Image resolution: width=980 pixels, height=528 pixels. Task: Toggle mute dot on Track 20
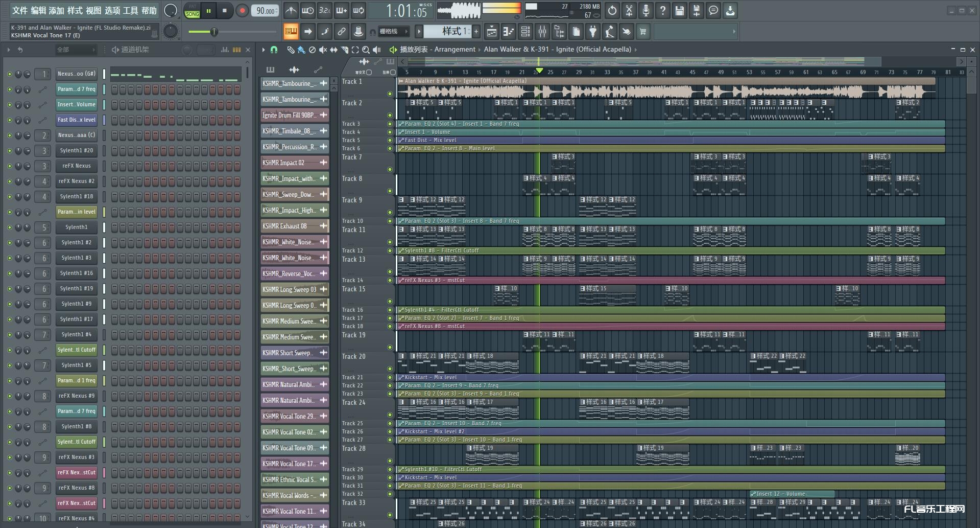(390, 369)
